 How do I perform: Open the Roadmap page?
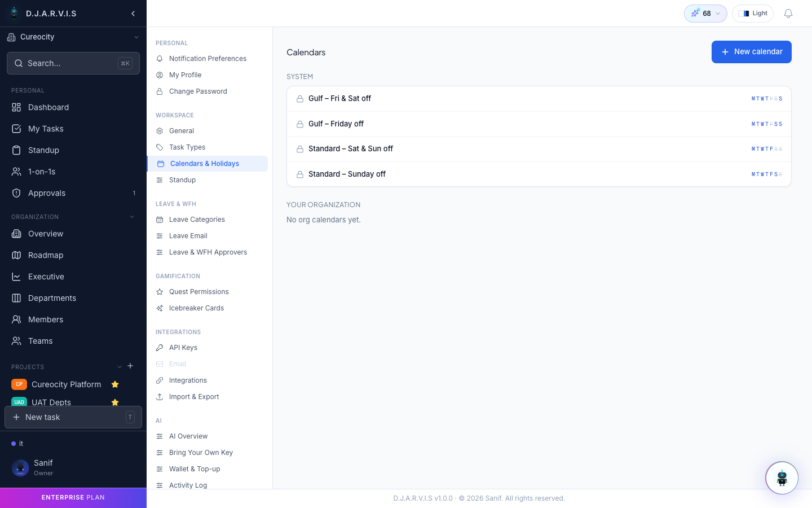(73, 255)
